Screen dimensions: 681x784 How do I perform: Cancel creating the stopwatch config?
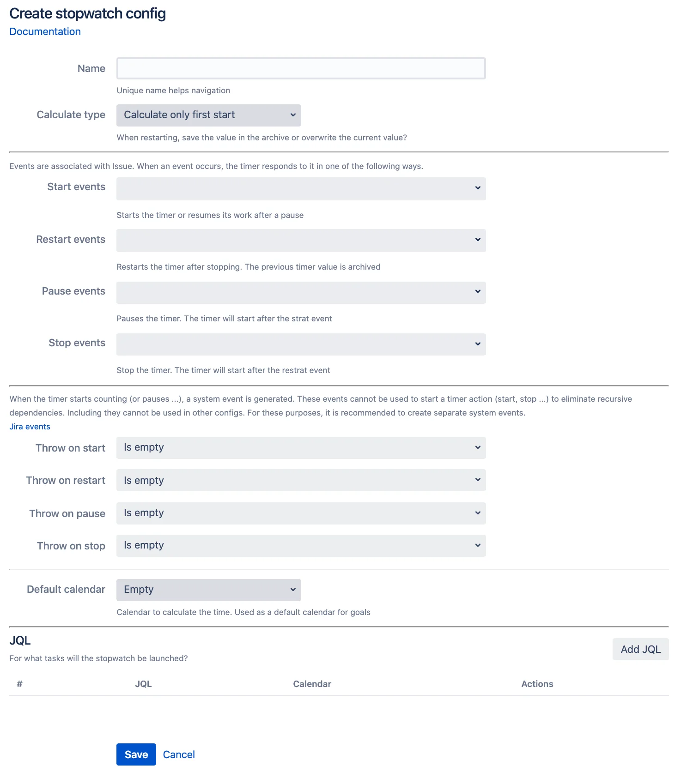[x=179, y=754]
